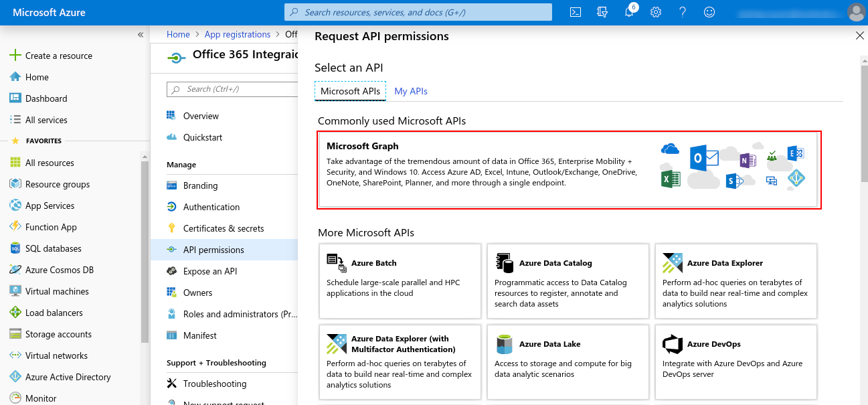The height and width of the screenshot is (405, 868).
Task: Choose the Microsoft Graph API card
Action: tap(569, 170)
